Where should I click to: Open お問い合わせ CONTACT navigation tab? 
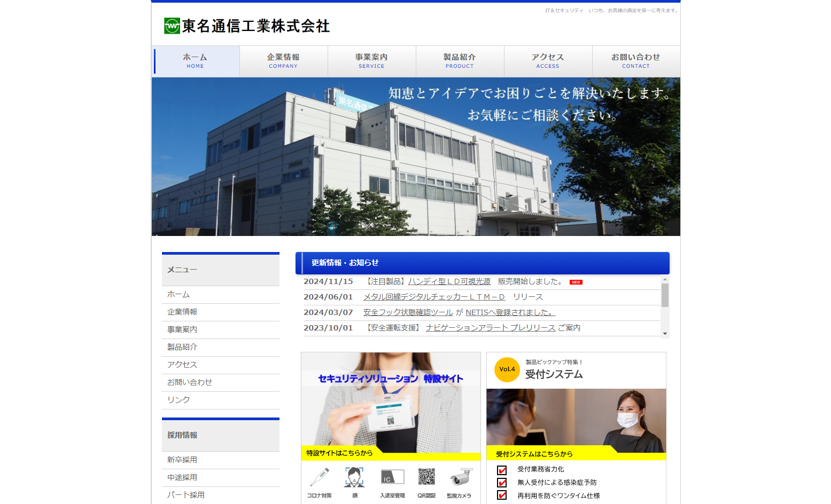point(636,61)
